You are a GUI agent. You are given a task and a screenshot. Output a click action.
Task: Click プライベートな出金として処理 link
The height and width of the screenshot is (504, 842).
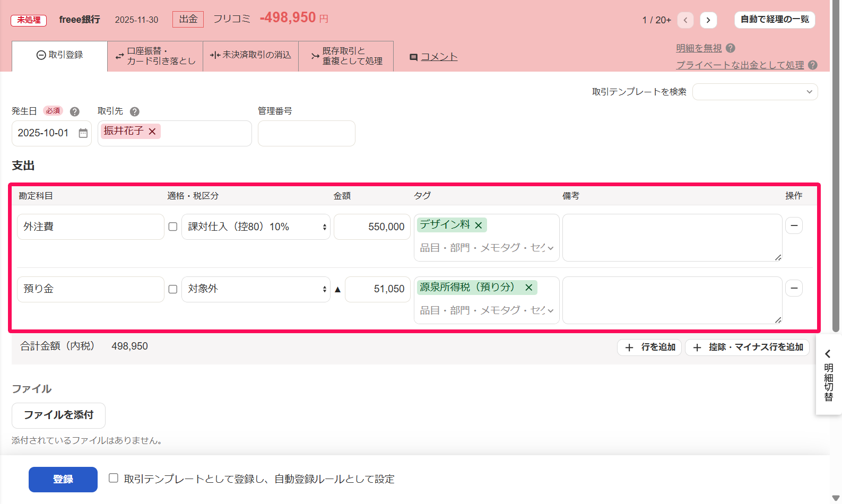[x=740, y=65]
